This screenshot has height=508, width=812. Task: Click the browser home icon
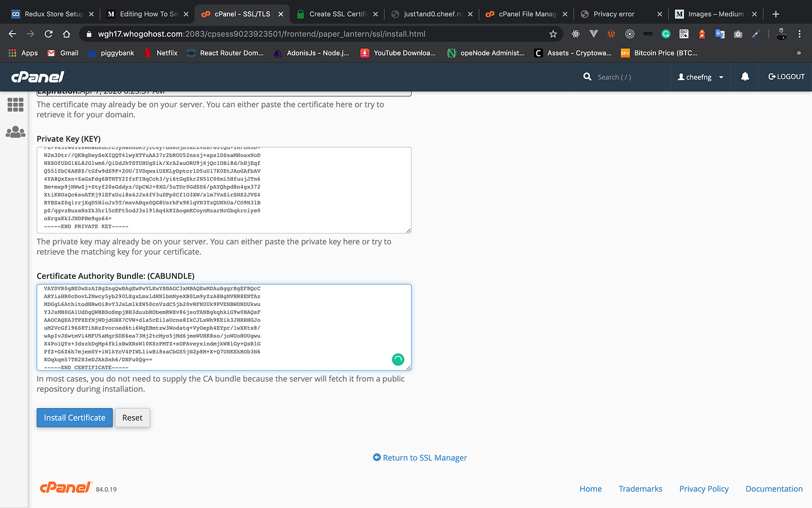67,34
